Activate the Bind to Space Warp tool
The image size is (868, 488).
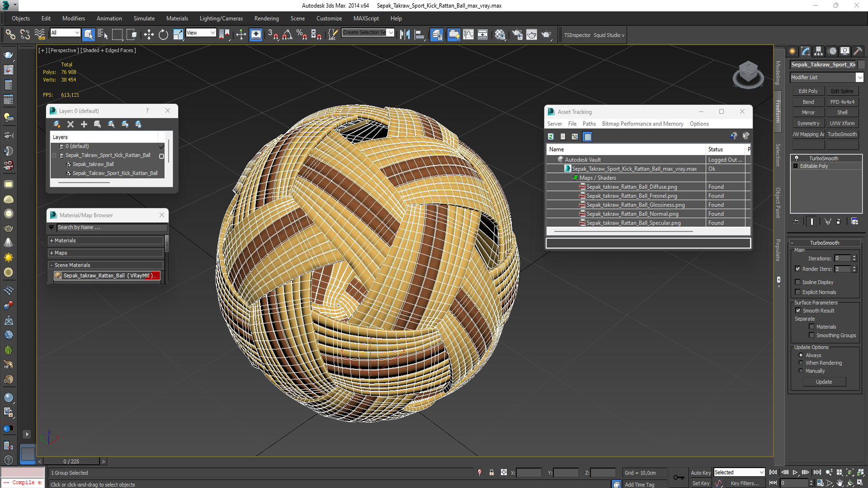40,34
